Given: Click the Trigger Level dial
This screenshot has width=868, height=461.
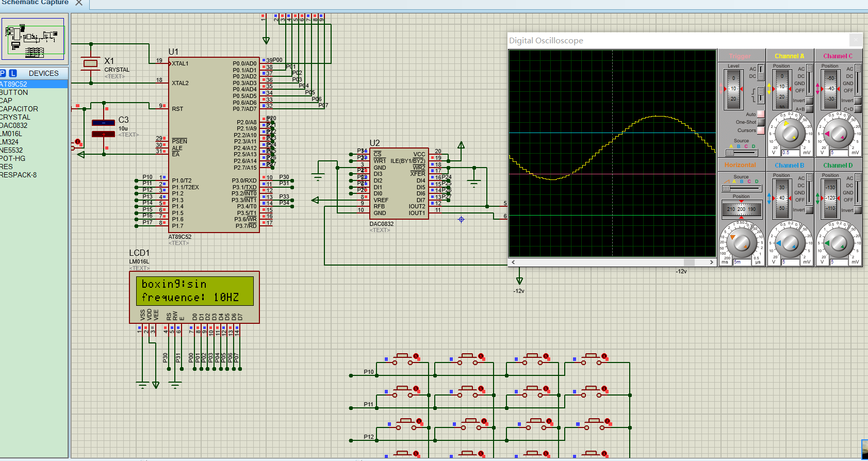Looking at the screenshot, I should coord(733,89).
